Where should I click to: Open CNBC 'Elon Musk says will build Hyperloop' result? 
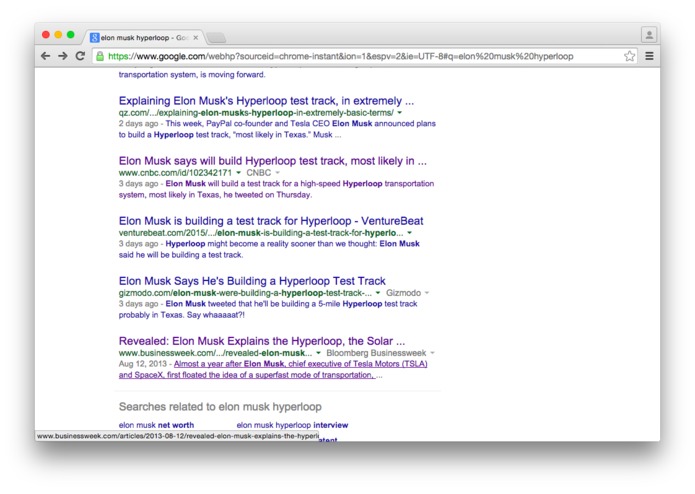point(273,161)
